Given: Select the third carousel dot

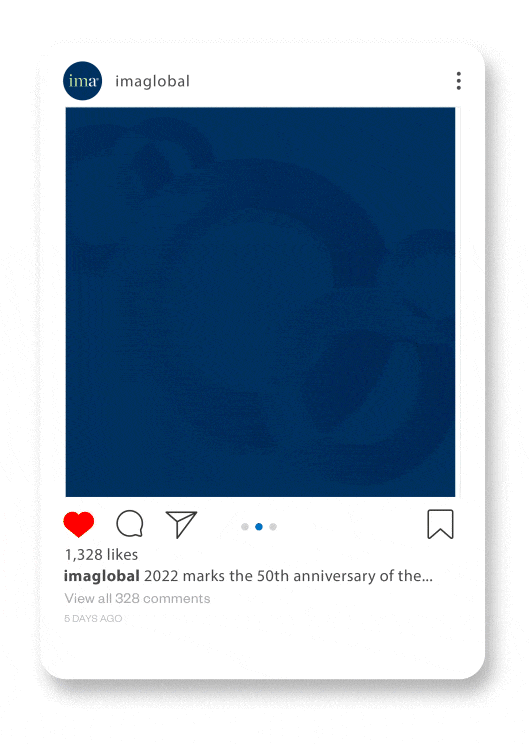Looking at the screenshot, I should 273,527.
